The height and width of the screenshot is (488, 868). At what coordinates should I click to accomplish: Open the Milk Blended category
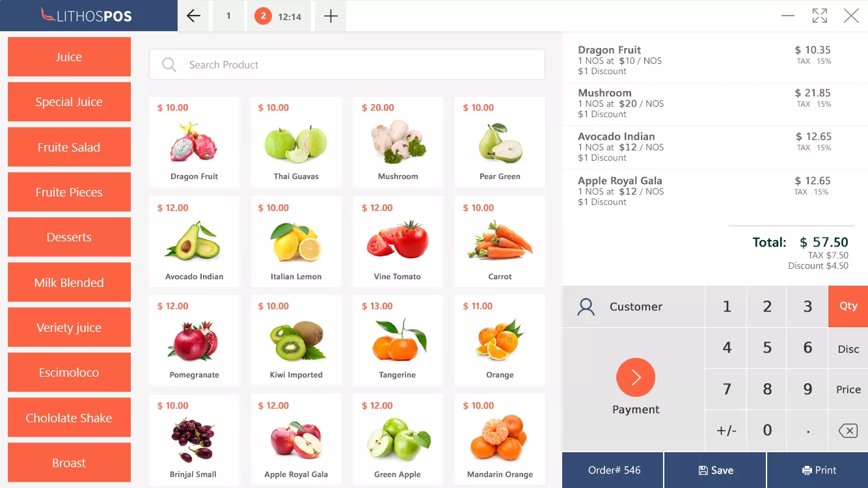click(x=69, y=282)
